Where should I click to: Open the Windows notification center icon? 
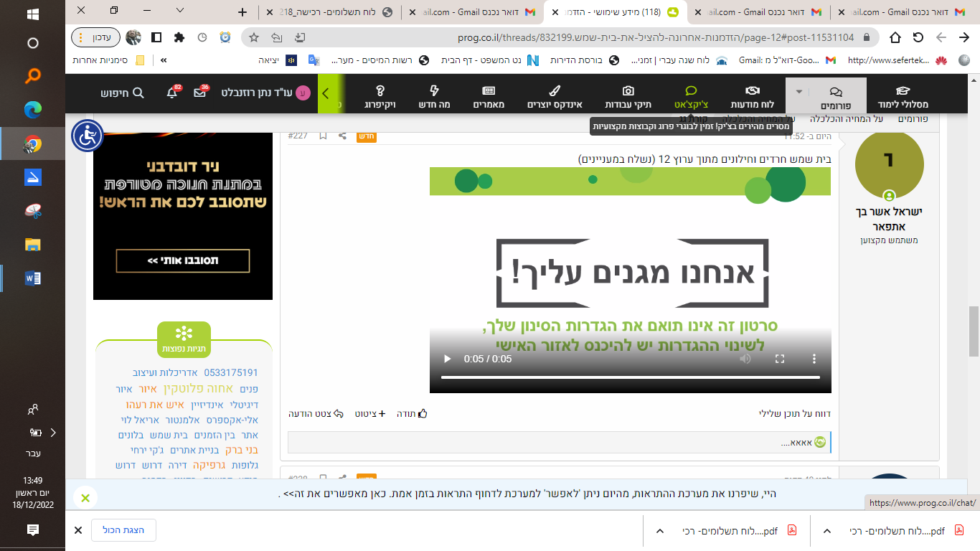(32, 530)
